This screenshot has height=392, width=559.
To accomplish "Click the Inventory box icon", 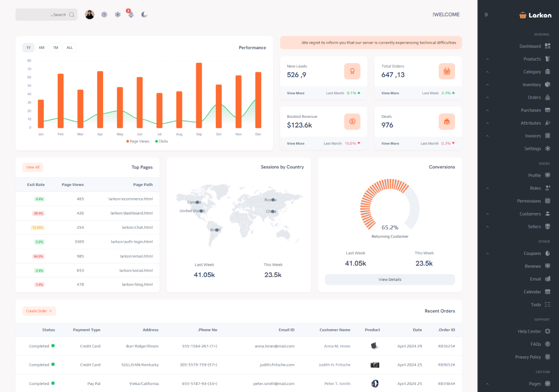I will [548, 85].
